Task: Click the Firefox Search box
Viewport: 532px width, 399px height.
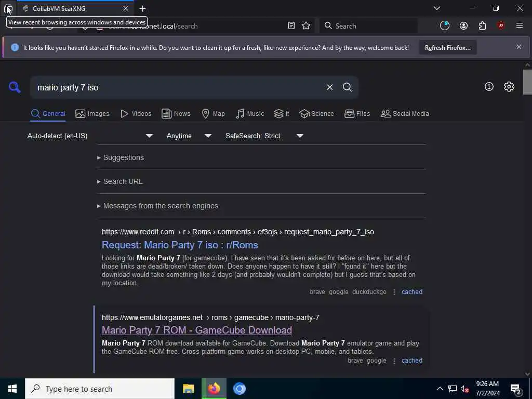Action: (368, 26)
